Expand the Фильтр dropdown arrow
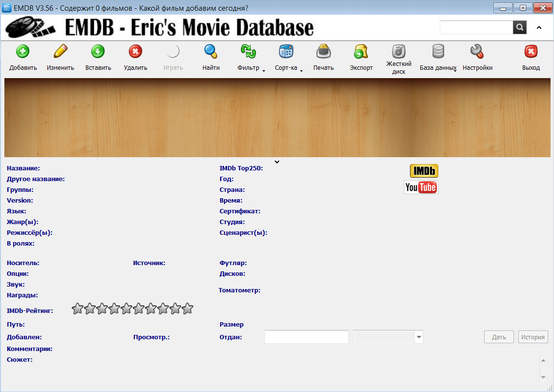The height and width of the screenshot is (392, 554). [x=264, y=71]
